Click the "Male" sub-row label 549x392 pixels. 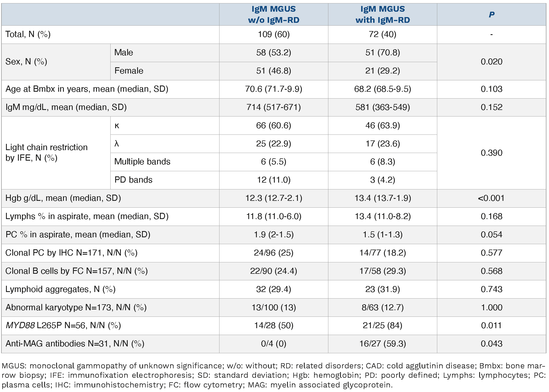point(124,53)
